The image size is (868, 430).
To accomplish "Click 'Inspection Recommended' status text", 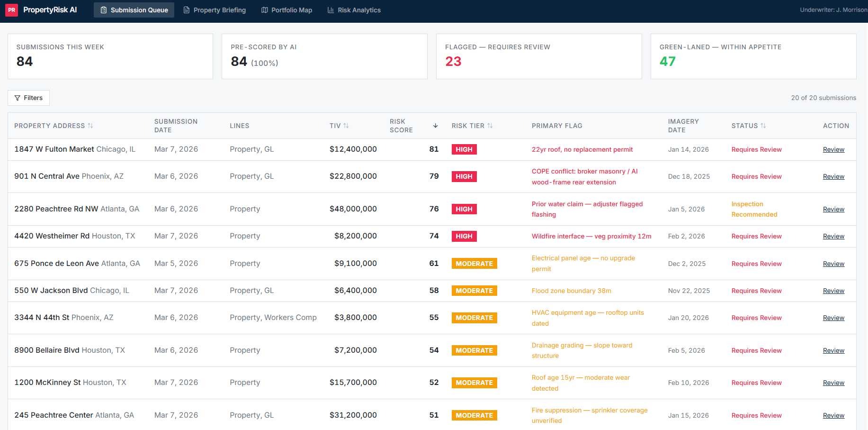I will (x=754, y=209).
